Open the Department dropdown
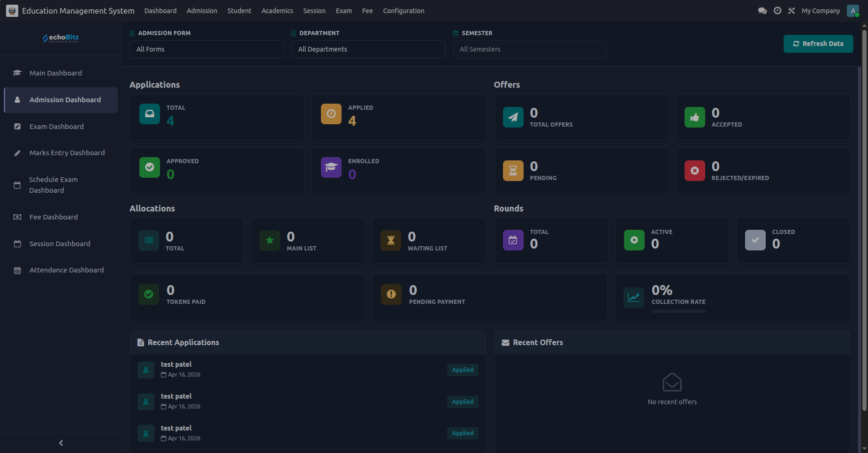 (368, 49)
